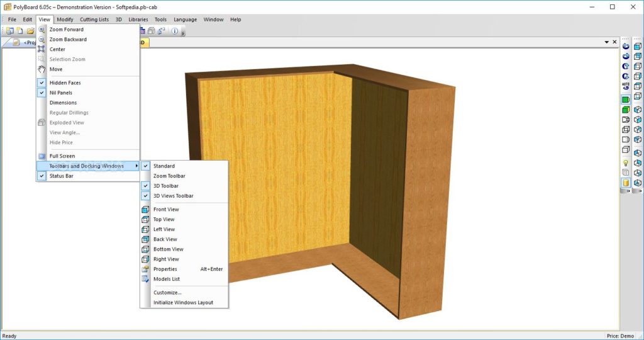Open the Cutting Lists menu

(94, 20)
